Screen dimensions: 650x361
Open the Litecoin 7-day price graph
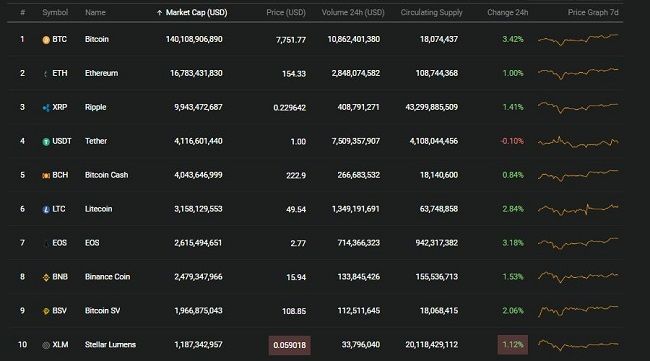(x=578, y=209)
